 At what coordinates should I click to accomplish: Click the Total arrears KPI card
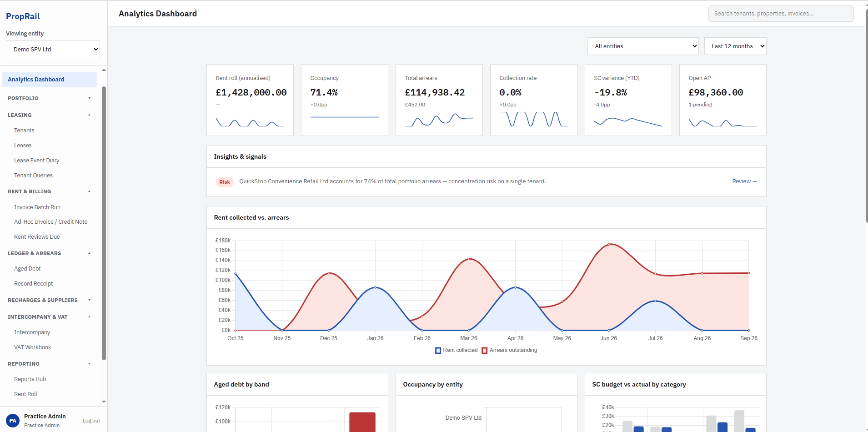click(x=439, y=100)
